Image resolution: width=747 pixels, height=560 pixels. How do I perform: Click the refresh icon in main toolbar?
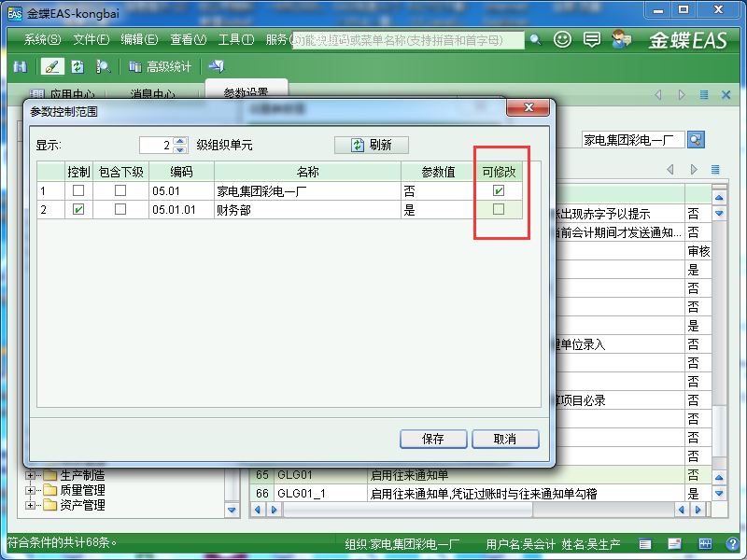point(78,66)
